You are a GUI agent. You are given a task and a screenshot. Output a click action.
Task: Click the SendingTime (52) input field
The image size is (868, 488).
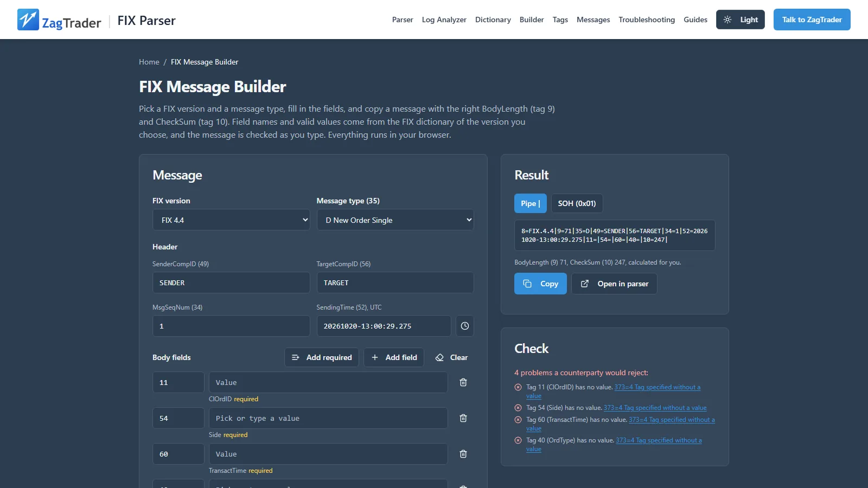384,326
